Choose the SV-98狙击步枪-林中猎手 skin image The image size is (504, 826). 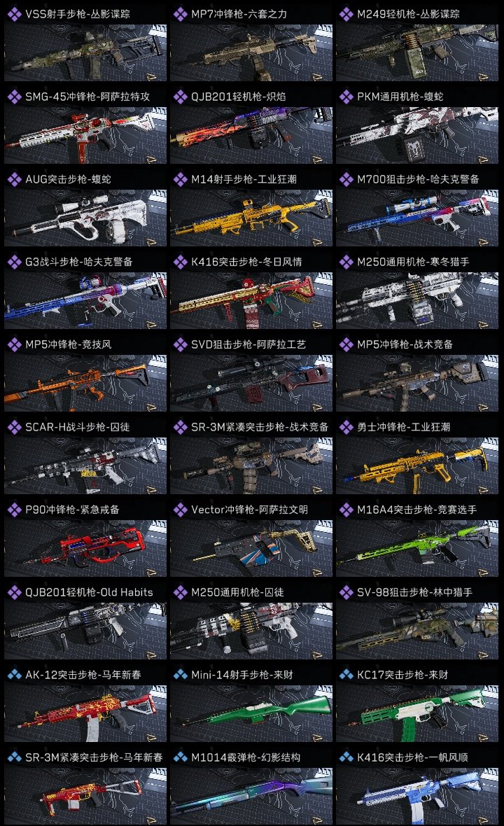tap(417, 631)
